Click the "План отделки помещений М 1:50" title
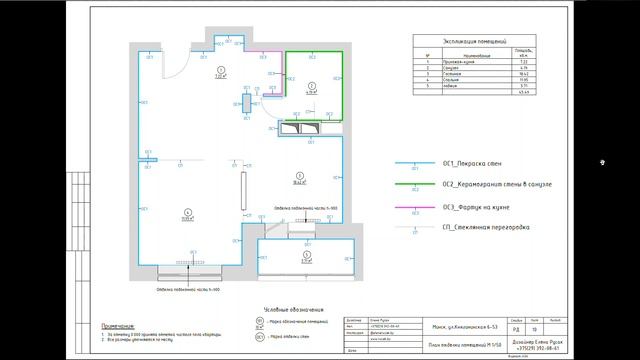The height and width of the screenshot is (360, 640). [464, 345]
